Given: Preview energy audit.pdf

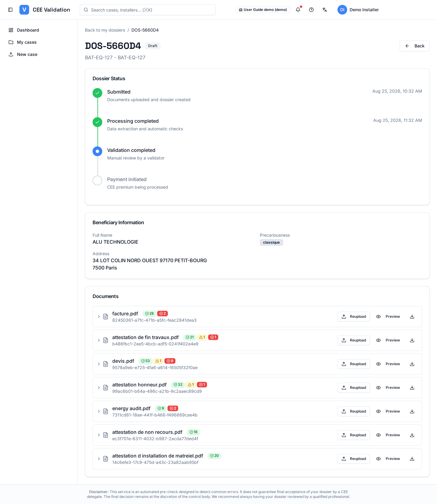Looking at the screenshot, I should tap(388, 411).
